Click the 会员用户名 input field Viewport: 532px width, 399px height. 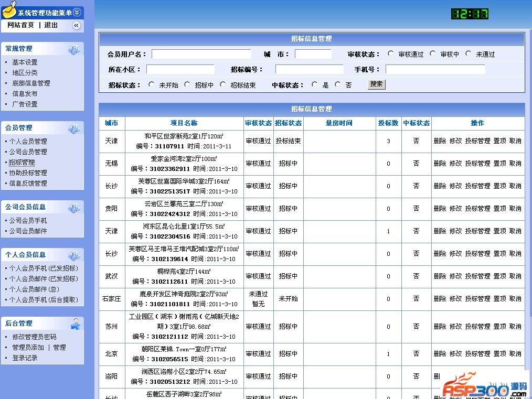pyautogui.click(x=201, y=54)
